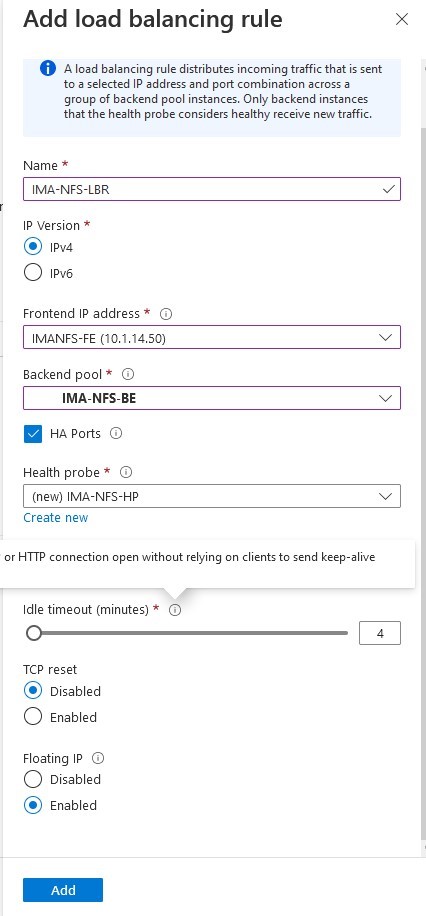This screenshot has height=916, width=426.
Task: Click the Backend pool info icon
Action: [129, 374]
